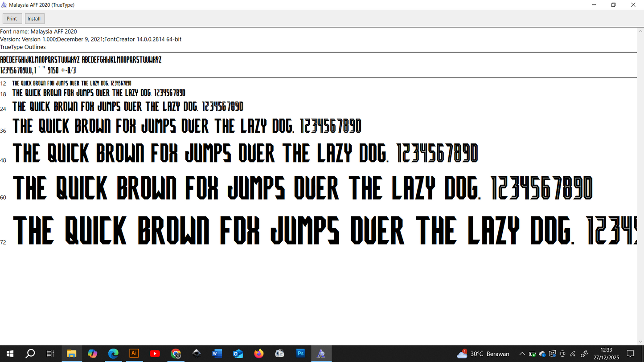Open the Meet Now tray icon
644x362 pixels.
[563, 354]
